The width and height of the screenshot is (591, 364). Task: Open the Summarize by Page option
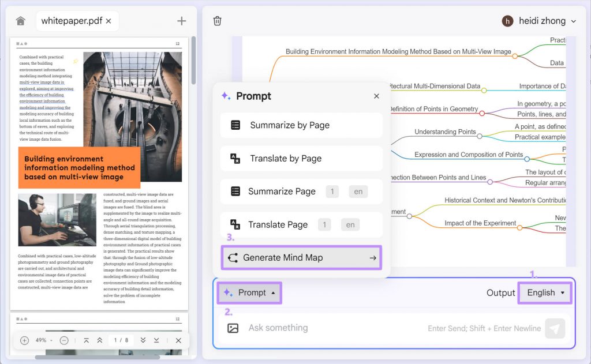point(301,125)
